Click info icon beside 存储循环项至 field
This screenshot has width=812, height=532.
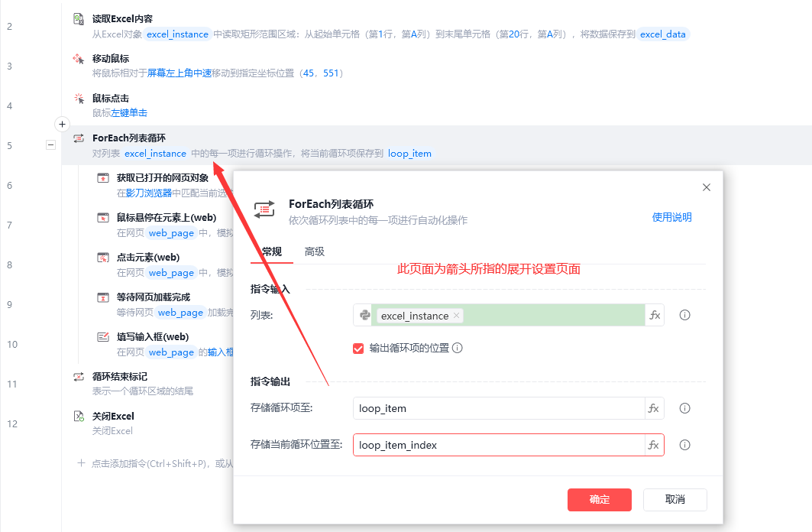pos(684,408)
